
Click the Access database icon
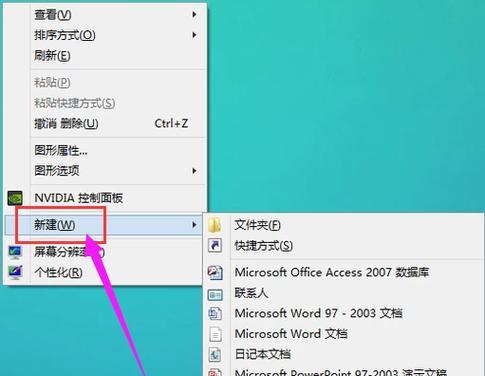click(x=215, y=272)
